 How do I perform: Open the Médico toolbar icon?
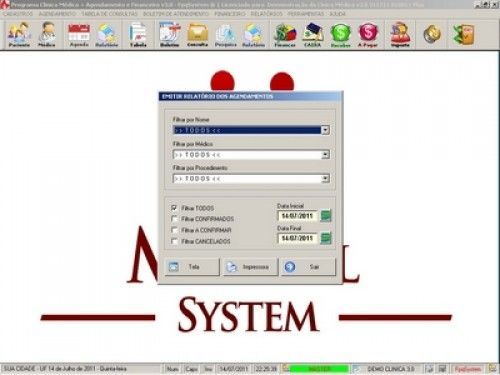point(47,35)
